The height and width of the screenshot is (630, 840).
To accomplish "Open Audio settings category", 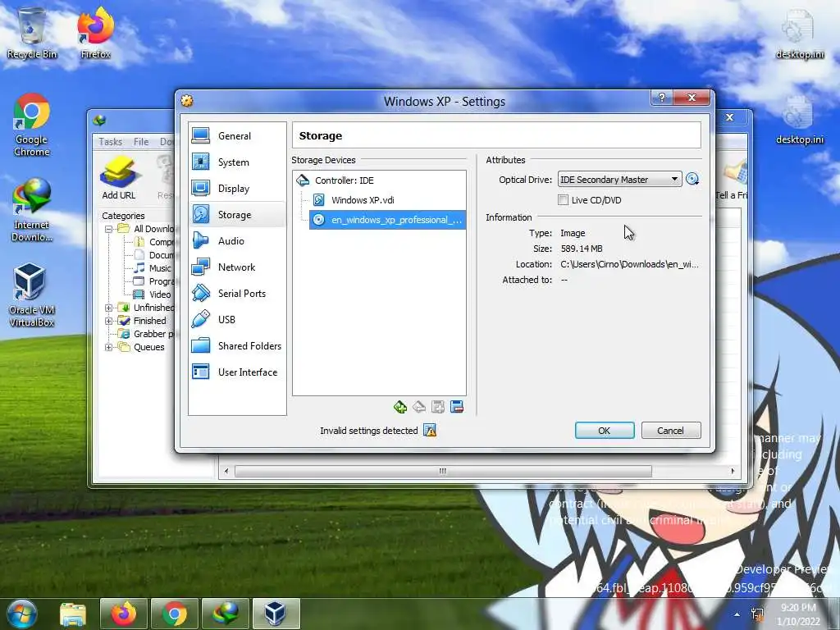I will 237,241.
